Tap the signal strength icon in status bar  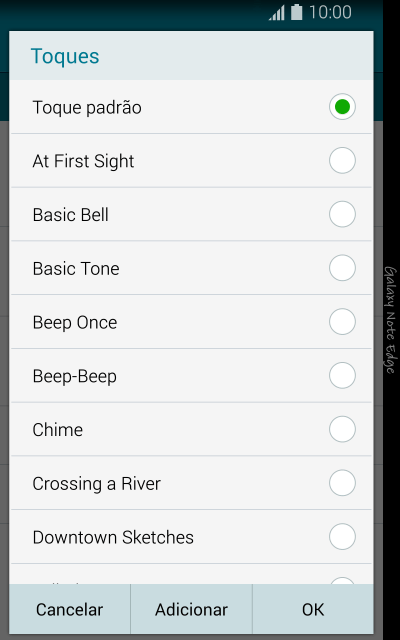click(x=276, y=13)
